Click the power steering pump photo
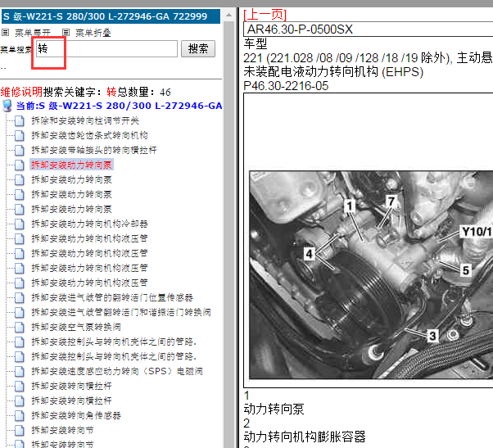The width and height of the screenshot is (493, 448). [x=371, y=274]
